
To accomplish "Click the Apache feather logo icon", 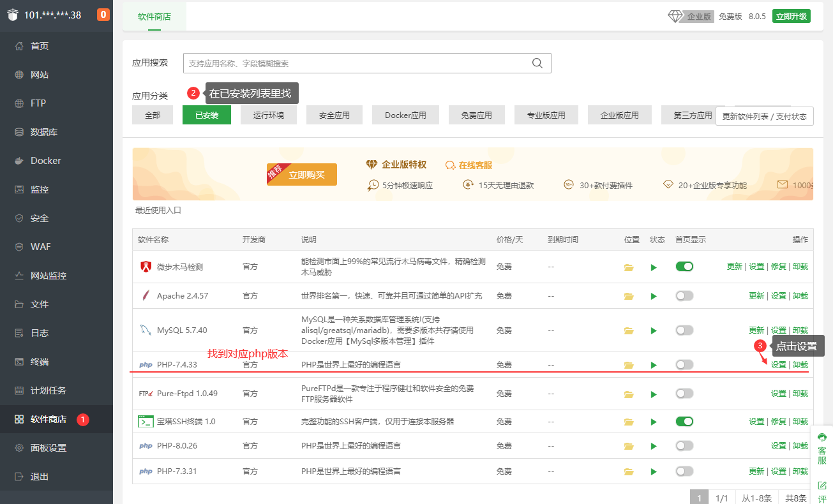I will pyautogui.click(x=146, y=295).
